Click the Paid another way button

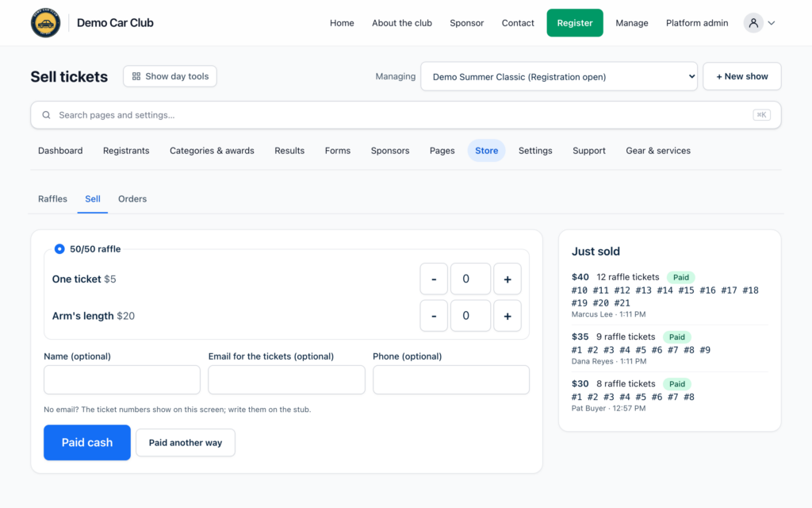point(186,443)
